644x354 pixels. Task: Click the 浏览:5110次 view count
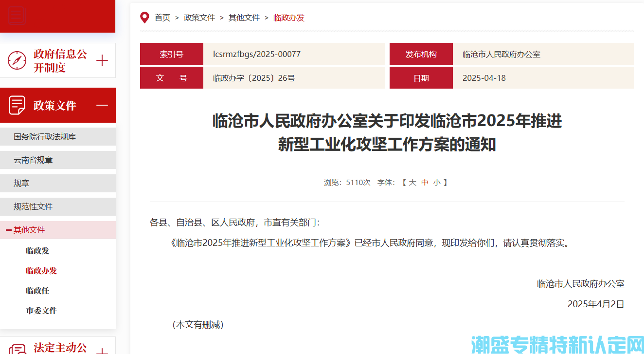tap(347, 183)
